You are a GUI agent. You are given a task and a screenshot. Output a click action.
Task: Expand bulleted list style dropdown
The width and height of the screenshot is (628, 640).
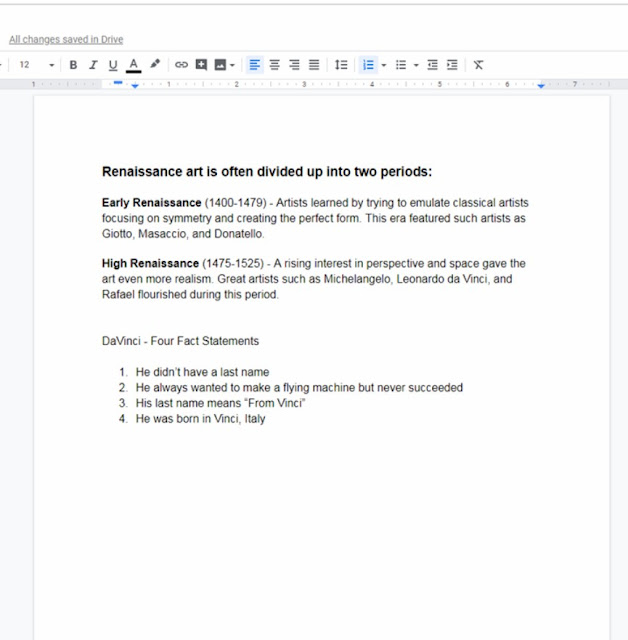pos(416,65)
